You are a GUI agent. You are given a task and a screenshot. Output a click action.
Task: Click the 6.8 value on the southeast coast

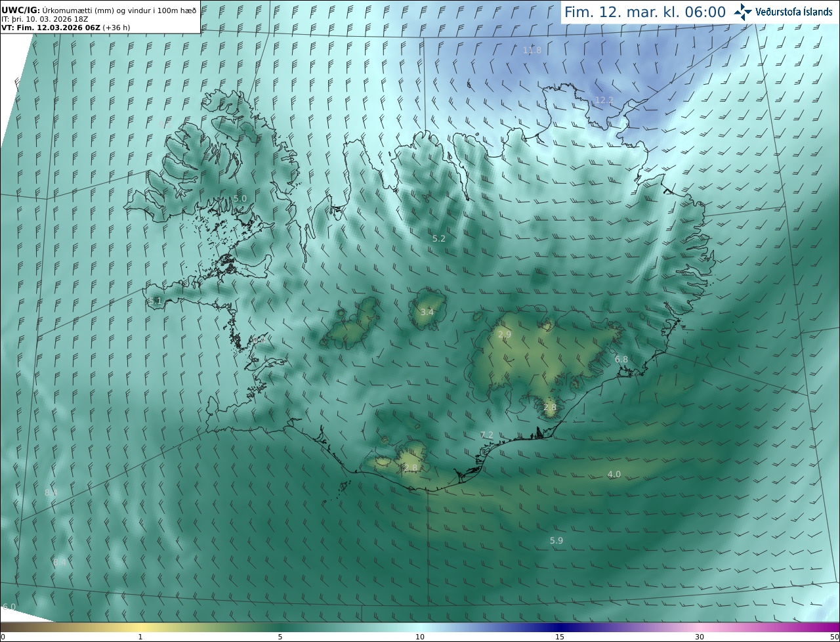[621, 360]
